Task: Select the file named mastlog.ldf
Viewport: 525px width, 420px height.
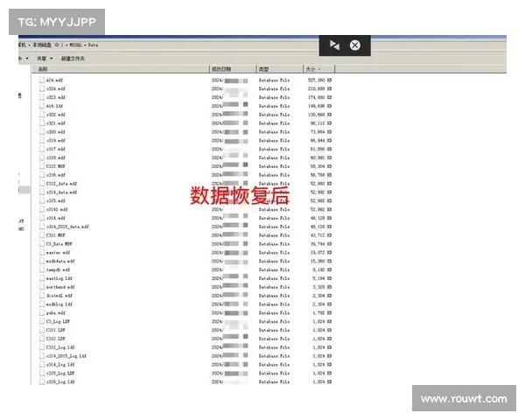Action: (59, 278)
